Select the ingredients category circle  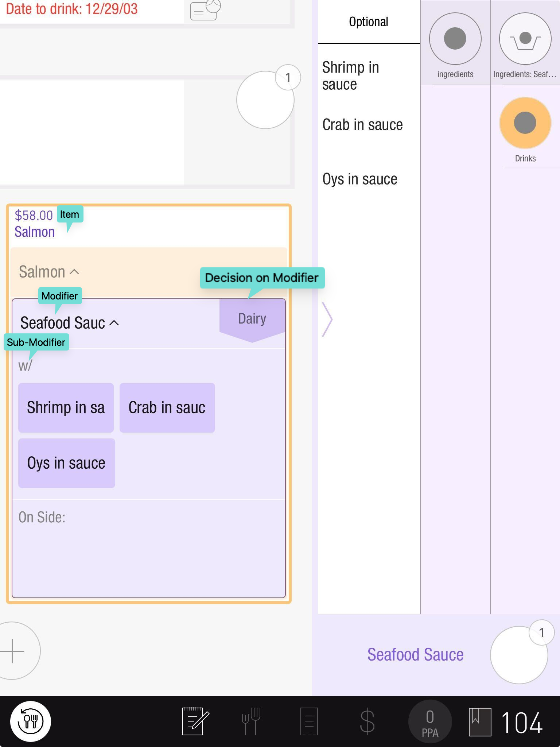[455, 39]
